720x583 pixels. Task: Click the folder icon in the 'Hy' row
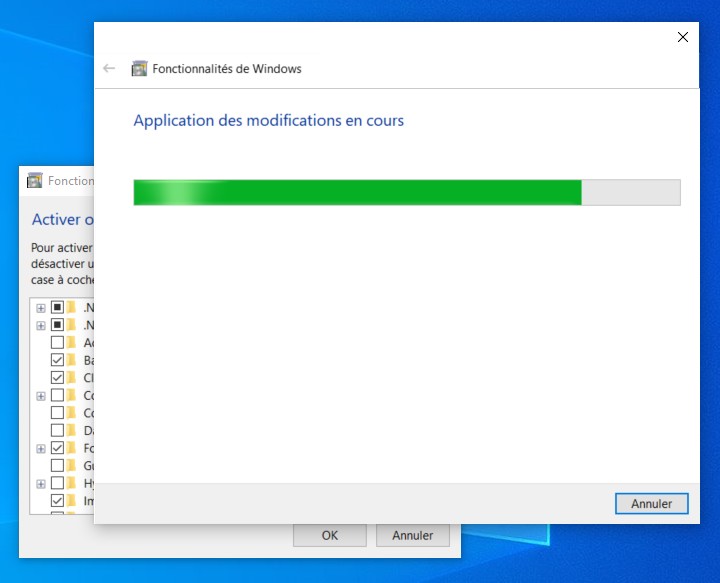coord(71,483)
